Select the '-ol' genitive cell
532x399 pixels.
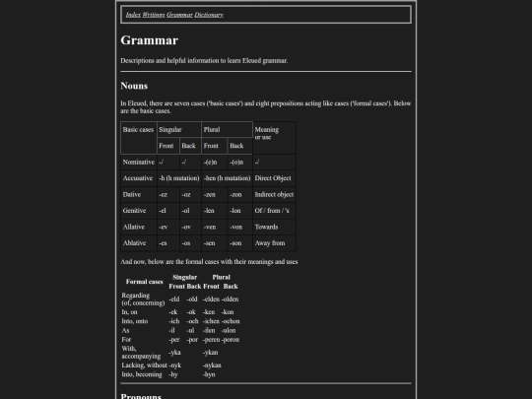click(x=190, y=211)
